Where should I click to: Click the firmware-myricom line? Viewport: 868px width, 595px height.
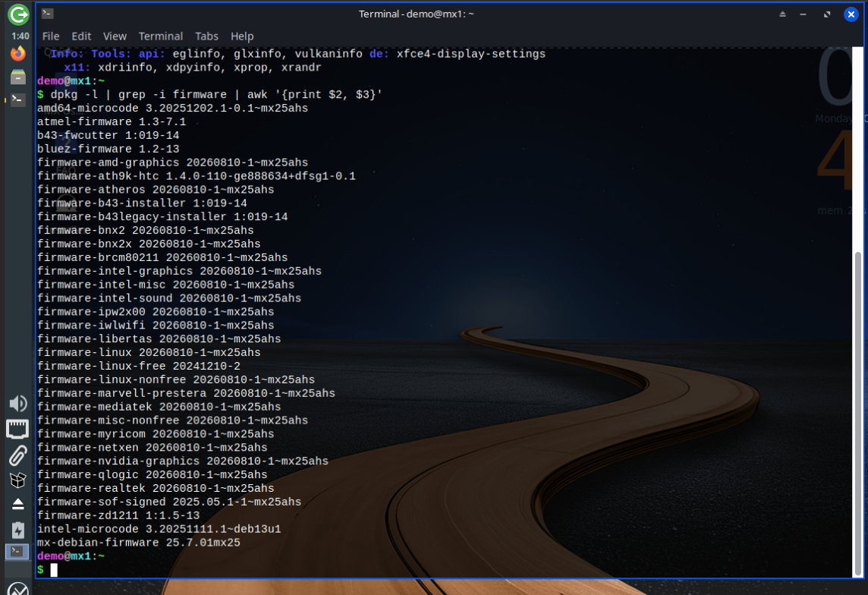point(156,434)
